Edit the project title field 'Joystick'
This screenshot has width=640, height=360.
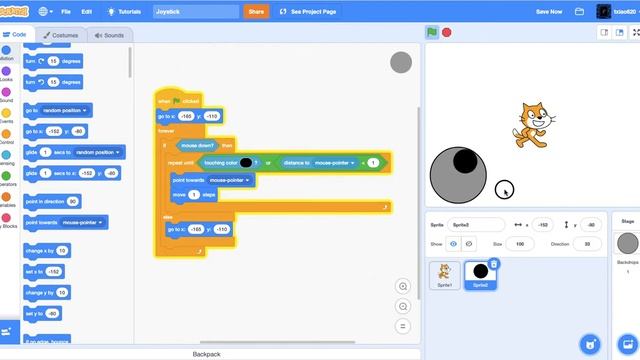pos(196,11)
